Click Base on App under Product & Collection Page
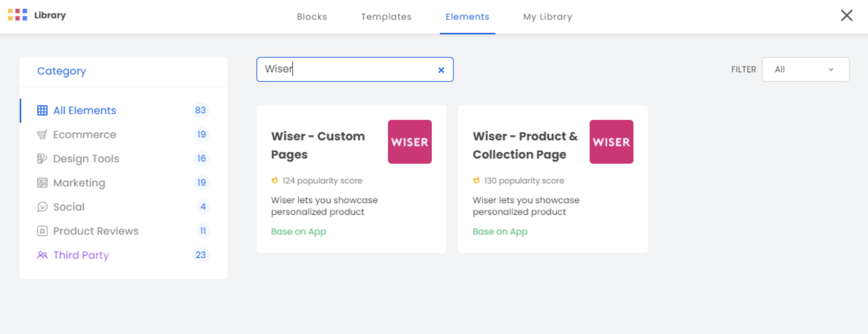868x334 pixels. pyautogui.click(x=500, y=232)
